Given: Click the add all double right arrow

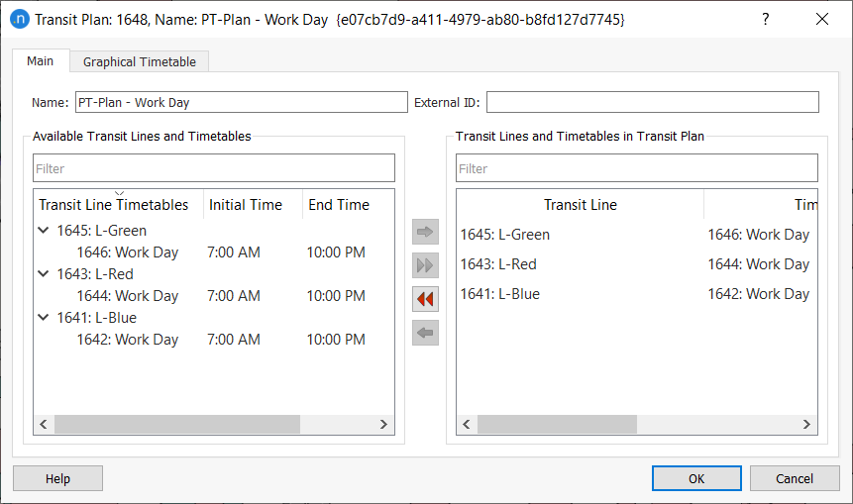Looking at the screenshot, I should tap(425, 265).
